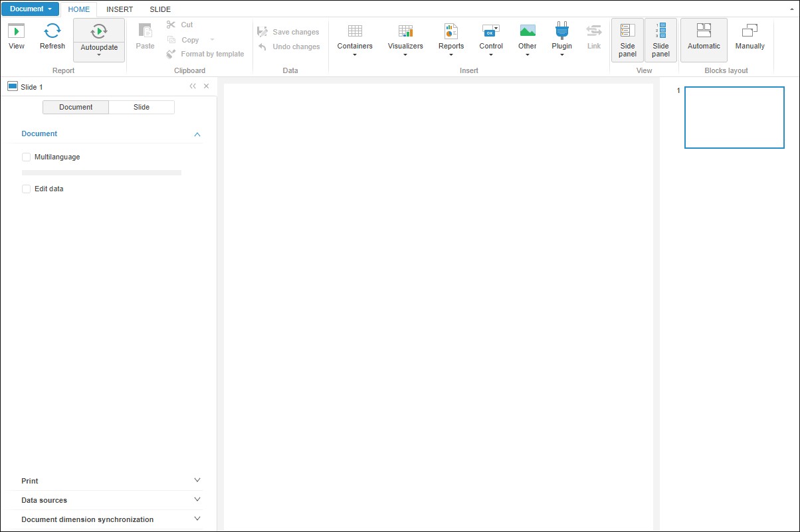Open the Visualizers insert menu
The image size is (800, 532).
point(405,39)
